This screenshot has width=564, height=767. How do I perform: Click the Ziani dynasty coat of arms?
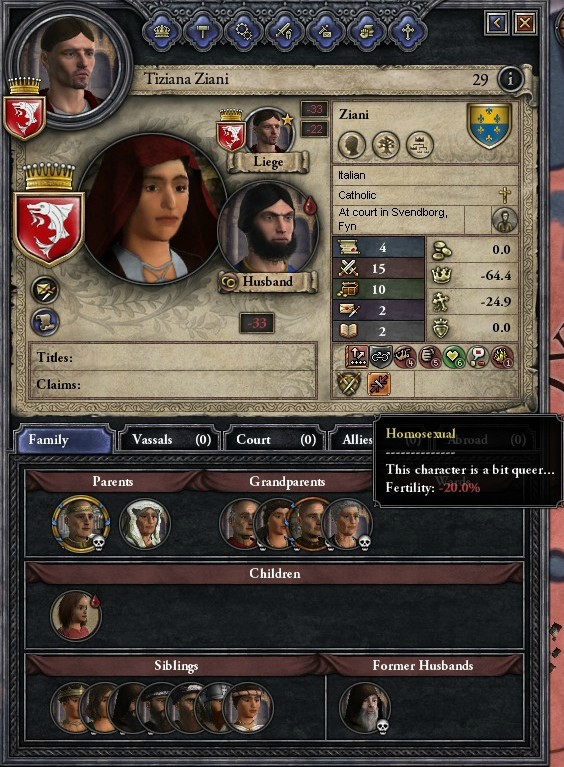490,125
